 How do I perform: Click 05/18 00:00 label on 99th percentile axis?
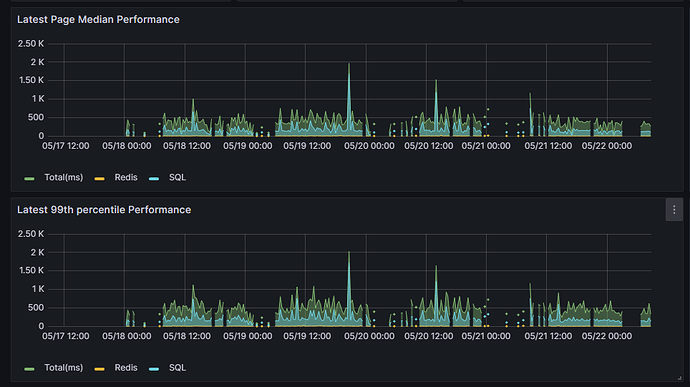click(x=127, y=336)
